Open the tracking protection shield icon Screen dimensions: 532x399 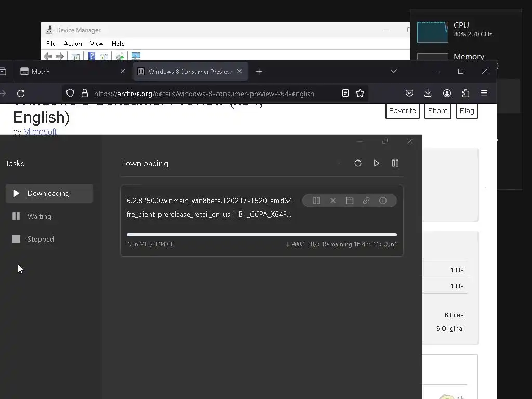click(70, 94)
